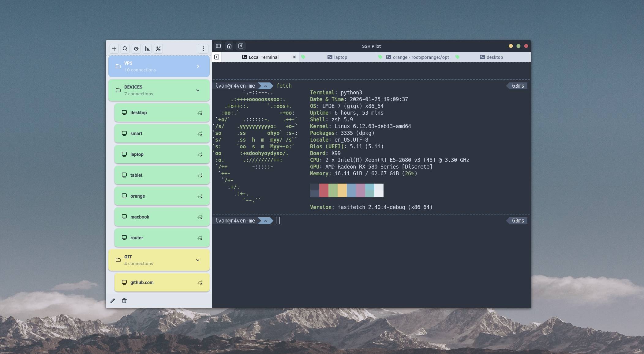Show the tab overview via the 4 button
Image resolution: width=644 pixels, height=354 pixels.
pos(241,46)
